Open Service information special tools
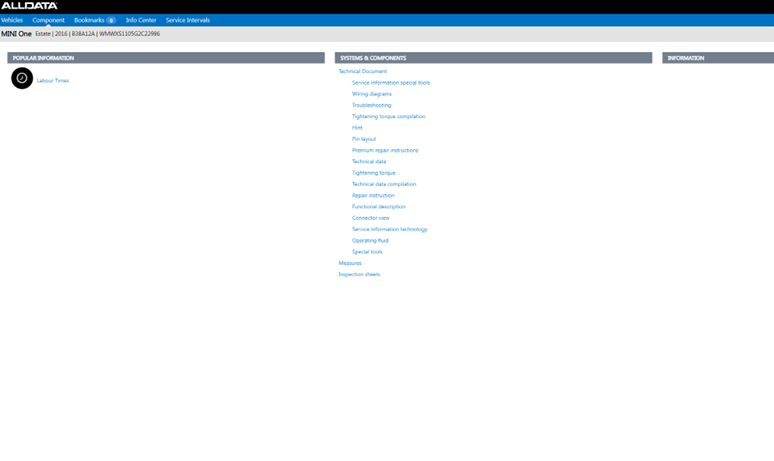Image resolution: width=774 pixels, height=461 pixels. (390, 82)
